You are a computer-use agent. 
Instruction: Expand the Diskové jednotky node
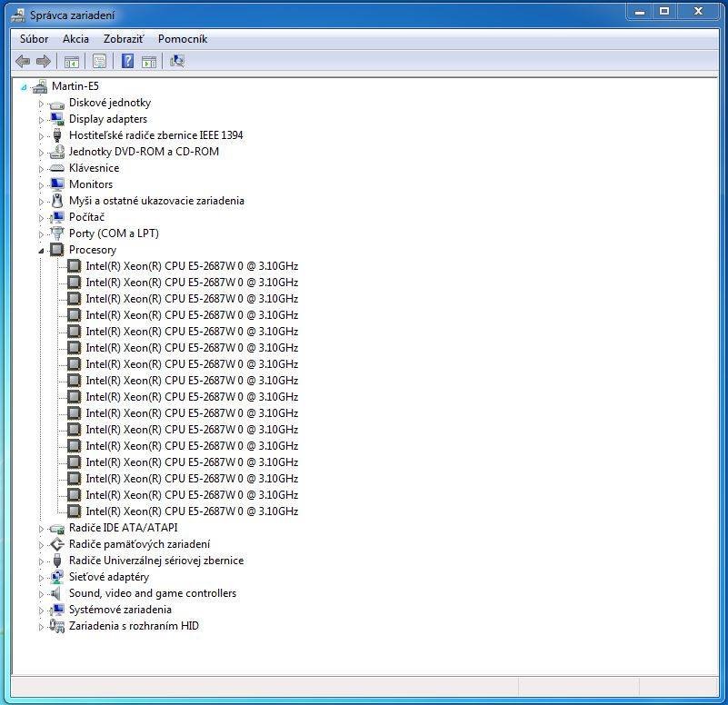coord(41,104)
